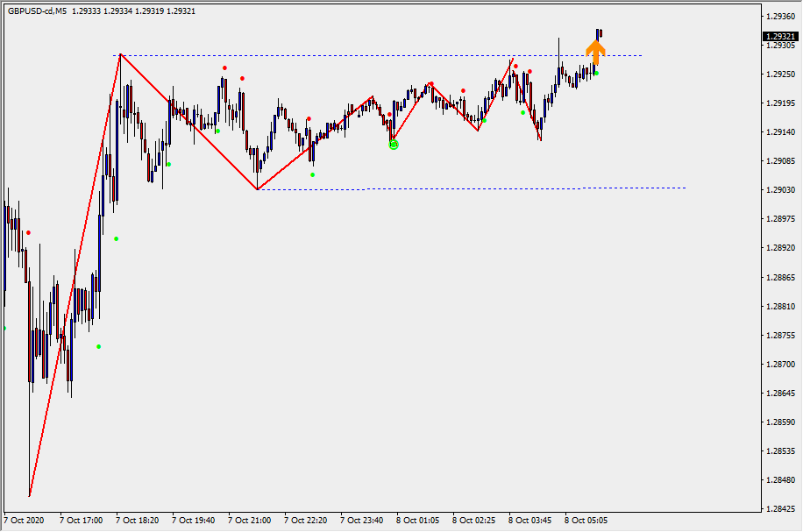Click the green dot beside the orange arrow

pos(597,74)
